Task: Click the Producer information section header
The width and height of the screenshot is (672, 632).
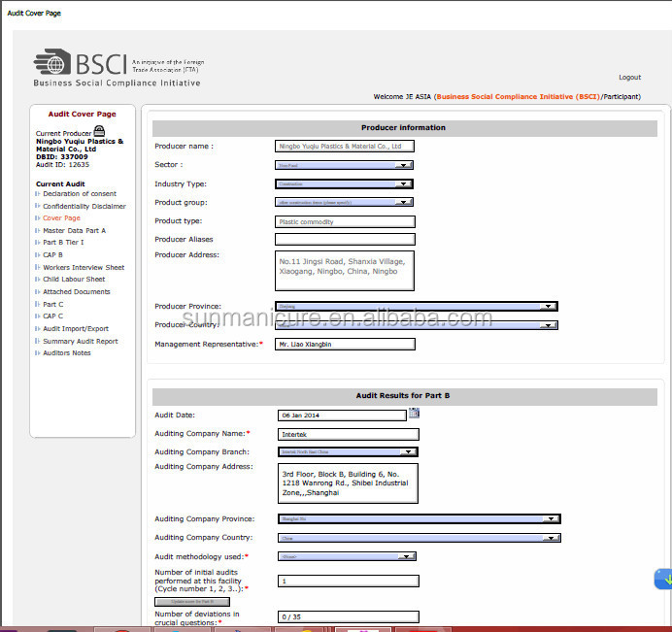Action: (405, 128)
